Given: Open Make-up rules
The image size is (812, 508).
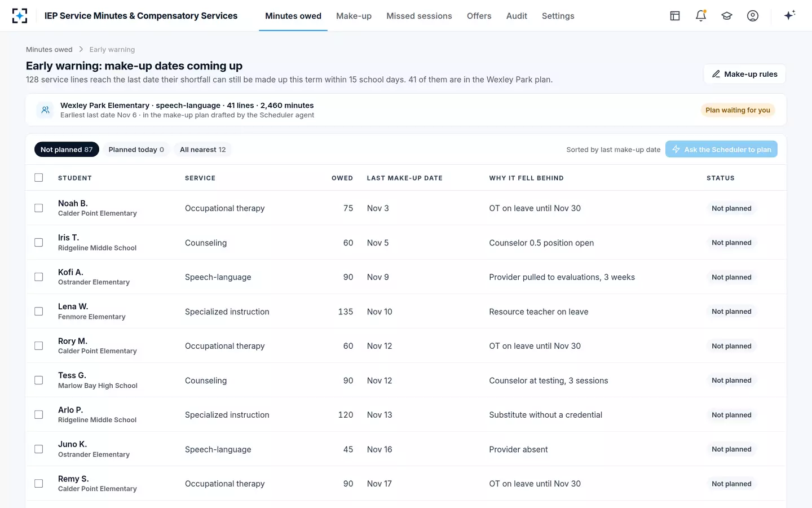Looking at the screenshot, I should coord(744,74).
